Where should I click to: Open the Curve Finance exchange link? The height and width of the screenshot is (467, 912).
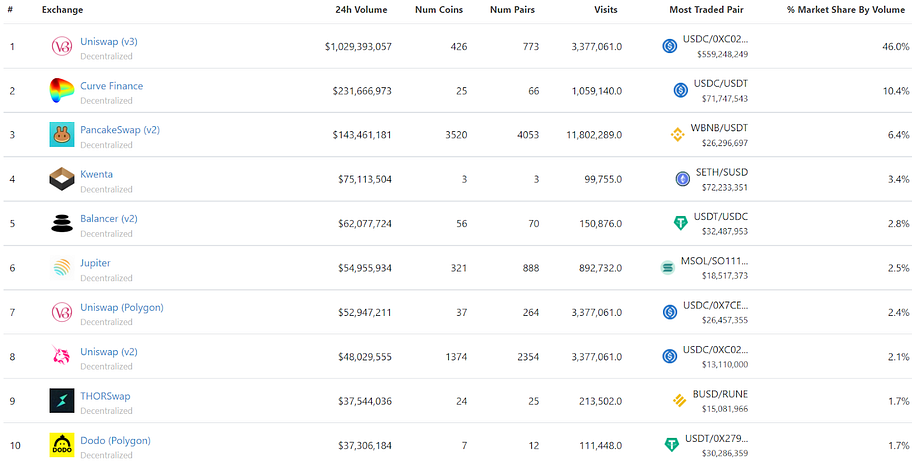[x=112, y=86]
